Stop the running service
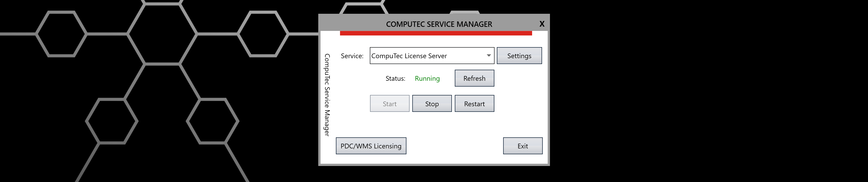This screenshot has width=868, height=182. pos(432,104)
